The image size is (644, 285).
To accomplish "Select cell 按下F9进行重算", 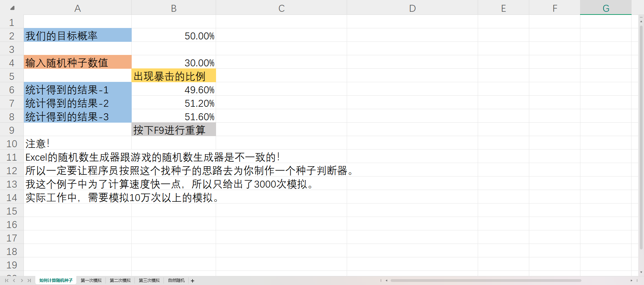I will click(174, 130).
